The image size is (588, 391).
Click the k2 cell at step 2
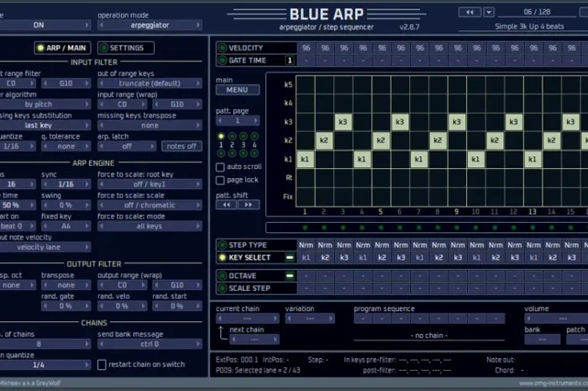[x=324, y=140]
